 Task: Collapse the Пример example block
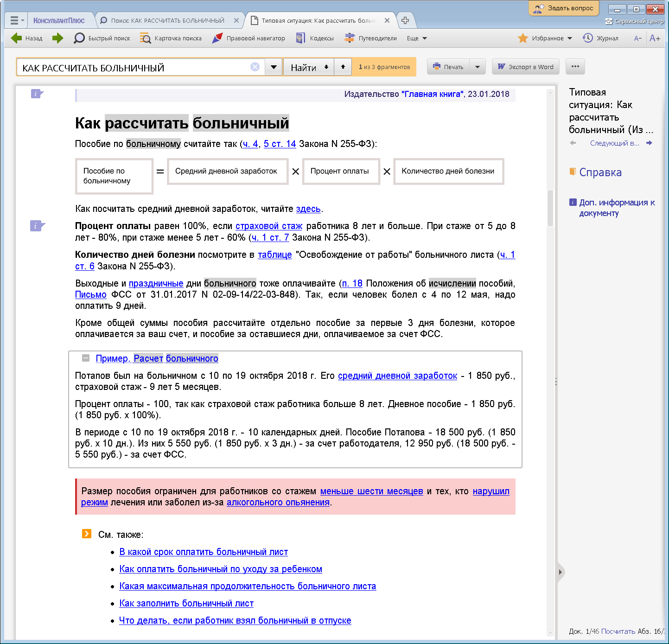tap(86, 358)
